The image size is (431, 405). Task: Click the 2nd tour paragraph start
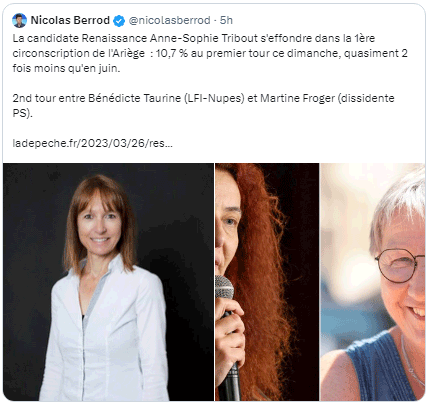point(34,98)
